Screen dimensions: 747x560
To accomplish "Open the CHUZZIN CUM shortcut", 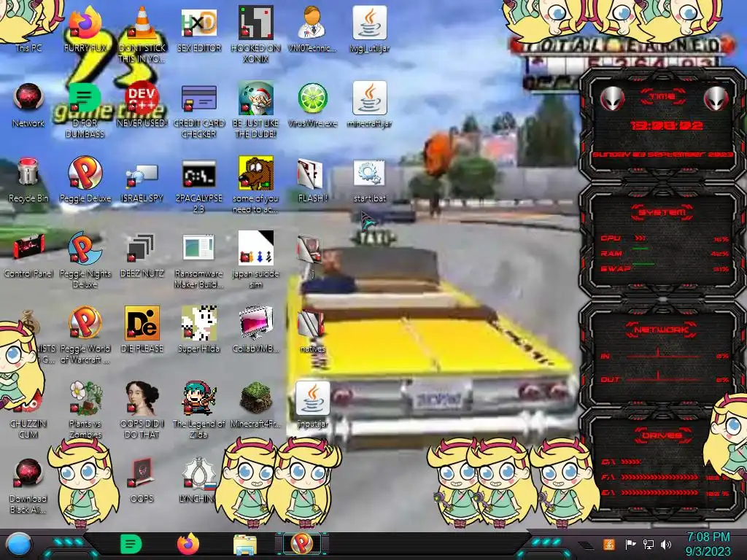I will [x=28, y=414].
